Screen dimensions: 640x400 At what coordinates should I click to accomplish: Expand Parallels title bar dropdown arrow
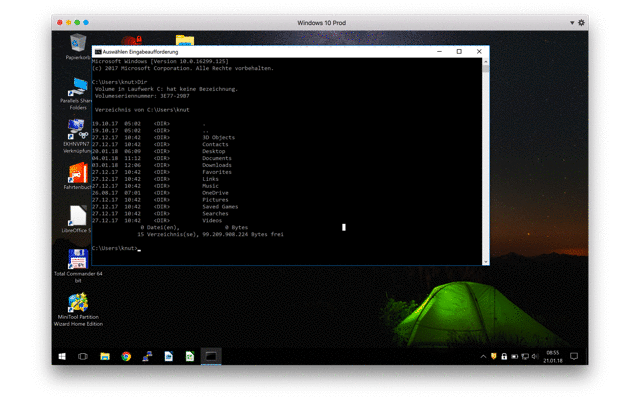[572, 22]
